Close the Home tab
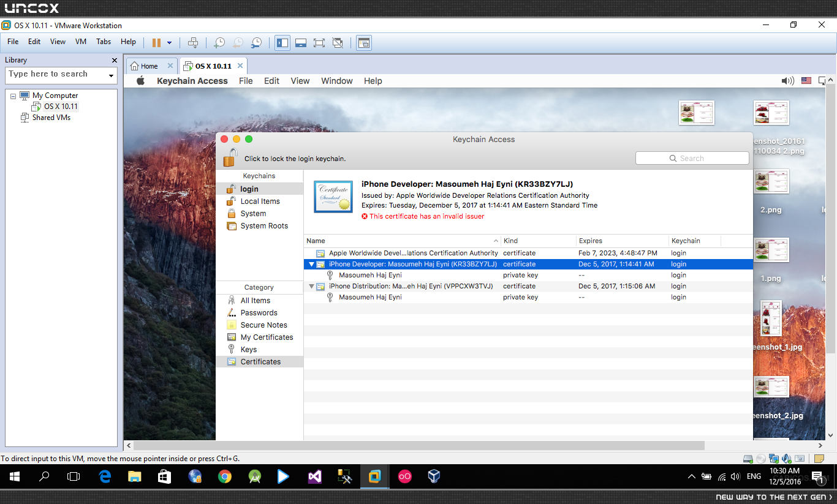The width and height of the screenshot is (837, 504). click(170, 66)
